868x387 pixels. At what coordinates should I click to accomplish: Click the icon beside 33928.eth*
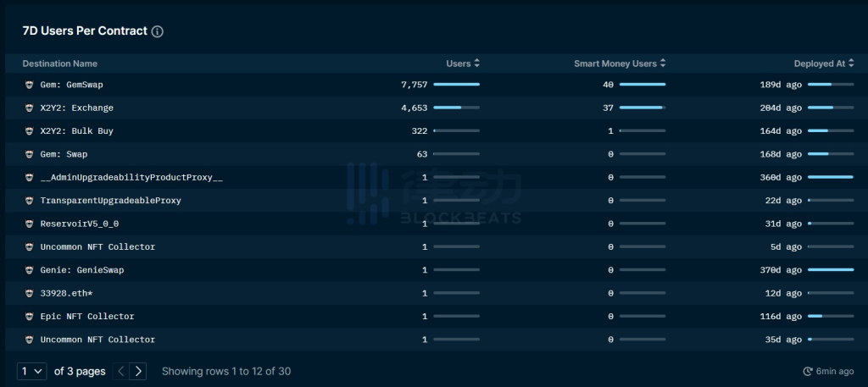[x=30, y=293]
